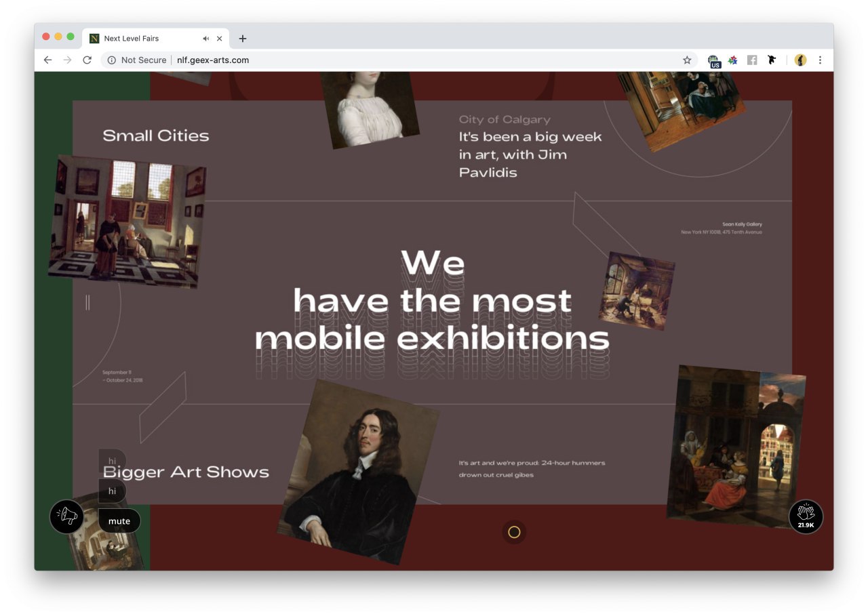The height and width of the screenshot is (616, 868).
Task: Click the 24-hour hummers article text
Action: point(532,469)
